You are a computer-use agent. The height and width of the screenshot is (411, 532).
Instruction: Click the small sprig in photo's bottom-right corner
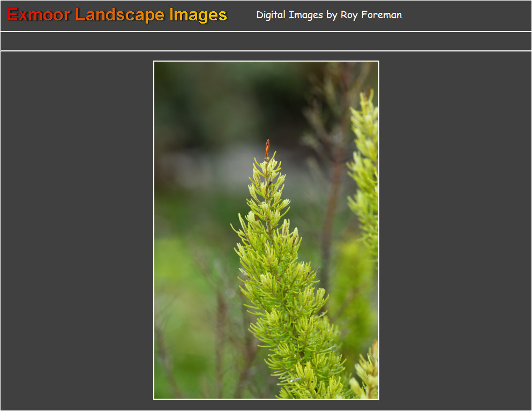[x=367, y=375]
